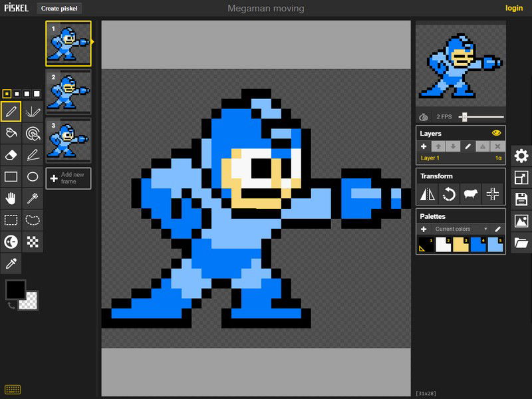This screenshot has height=399, width=532.
Task: Edit layer name pencil button
Action: [468, 146]
